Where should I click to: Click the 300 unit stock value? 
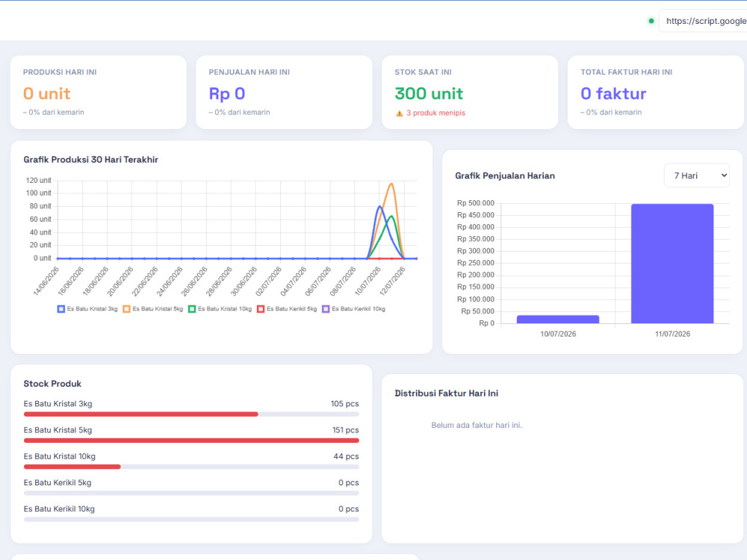[x=429, y=94]
